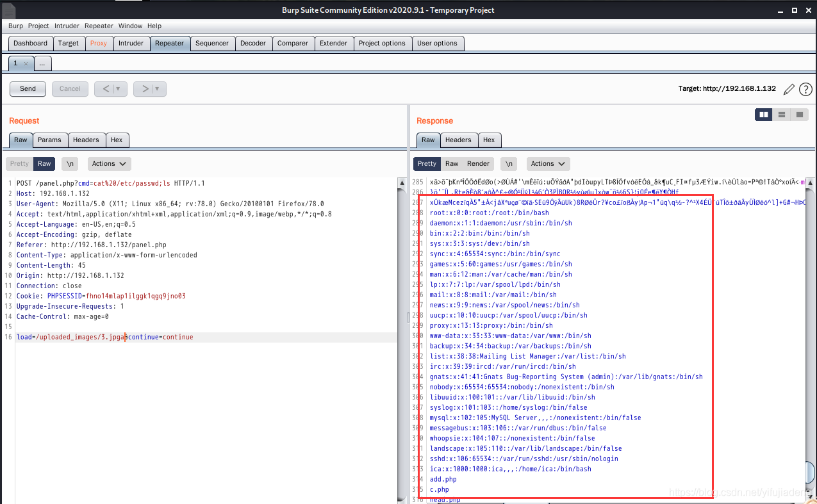Select the Response Hex tab

point(489,140)
